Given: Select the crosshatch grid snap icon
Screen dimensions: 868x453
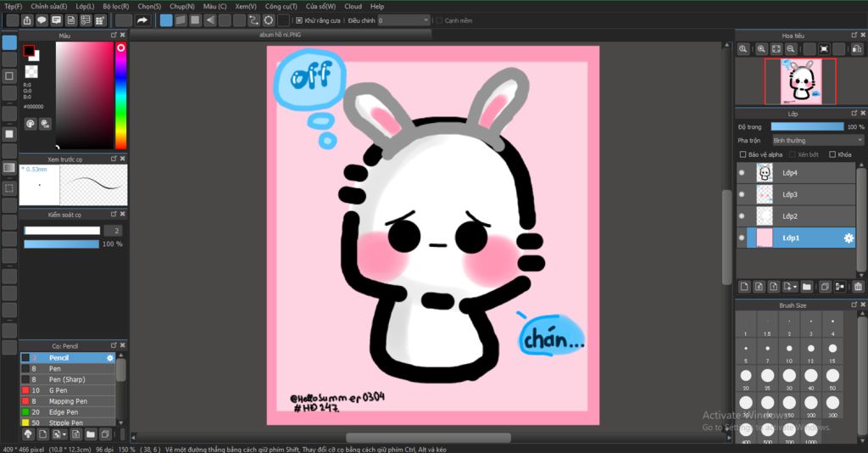Looking at the screenshot, I should (x=195, y=20).
